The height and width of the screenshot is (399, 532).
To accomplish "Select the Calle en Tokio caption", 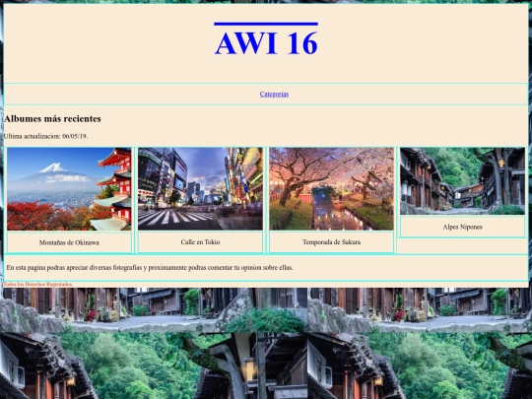I will (200, 242).
